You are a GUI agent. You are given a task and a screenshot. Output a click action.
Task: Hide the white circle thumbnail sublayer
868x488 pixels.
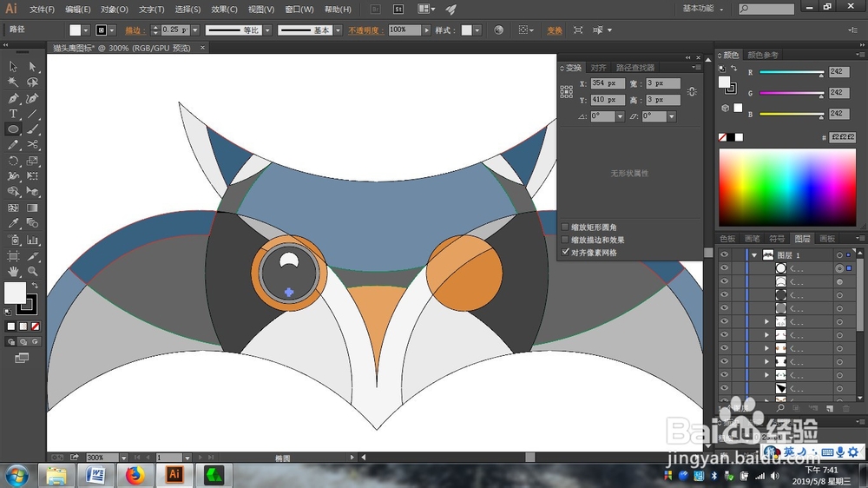coord(724,268)
